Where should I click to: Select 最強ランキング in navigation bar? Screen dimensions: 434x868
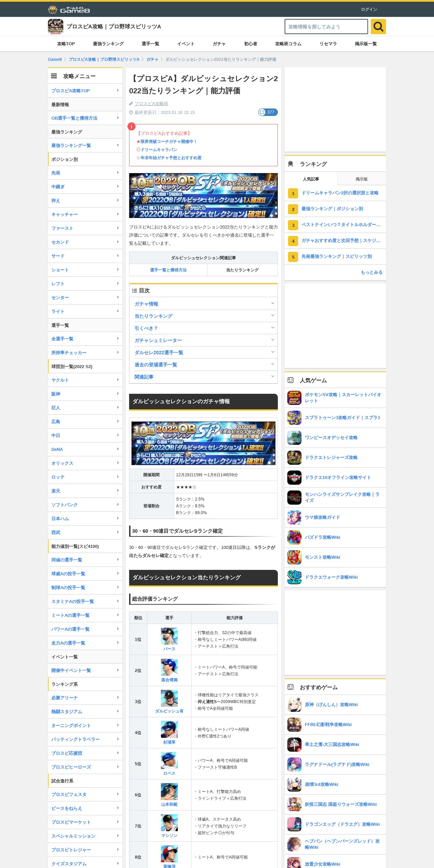[x=108, y=44]
